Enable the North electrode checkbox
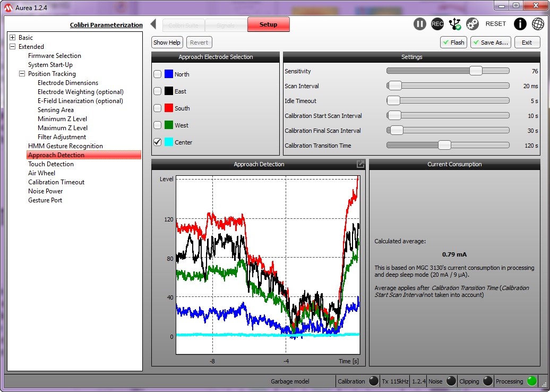 point(158,74)
